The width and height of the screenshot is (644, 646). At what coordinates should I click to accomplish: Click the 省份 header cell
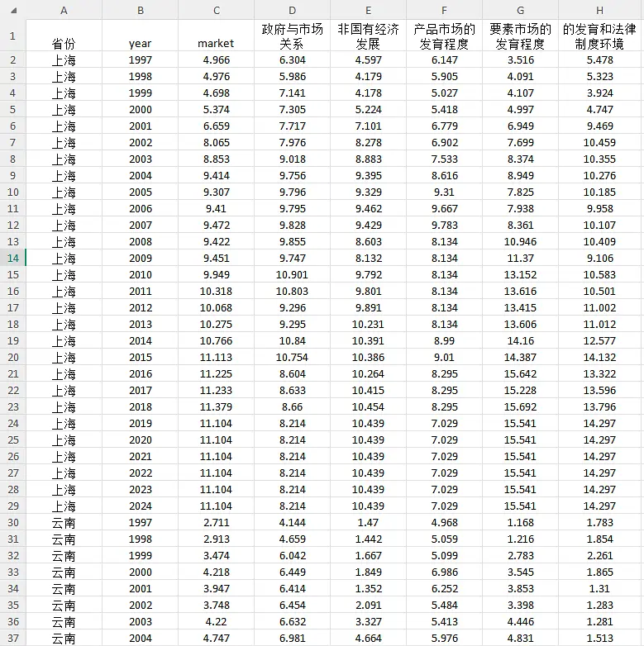pyautogui.click(x=64, y=36)
